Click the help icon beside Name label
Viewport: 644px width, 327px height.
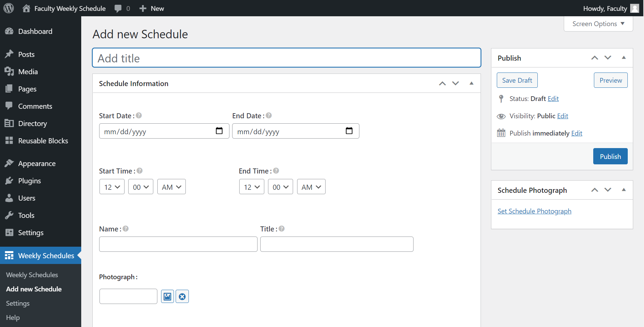coord(126,229)
